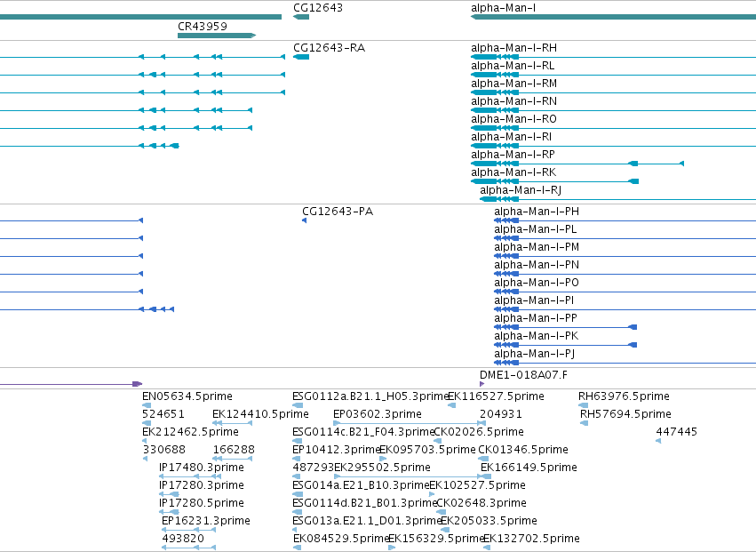Viewport: 756px width, 552px height.
Task: Select EST EP16231.3prime
Action: 206,521
